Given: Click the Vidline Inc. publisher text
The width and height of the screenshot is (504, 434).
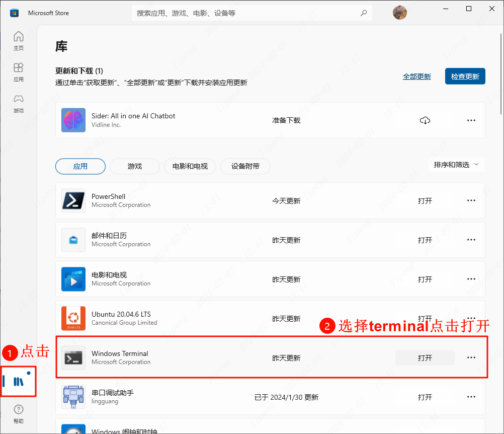Looking at the screenshot, I should tap(106, 125).
